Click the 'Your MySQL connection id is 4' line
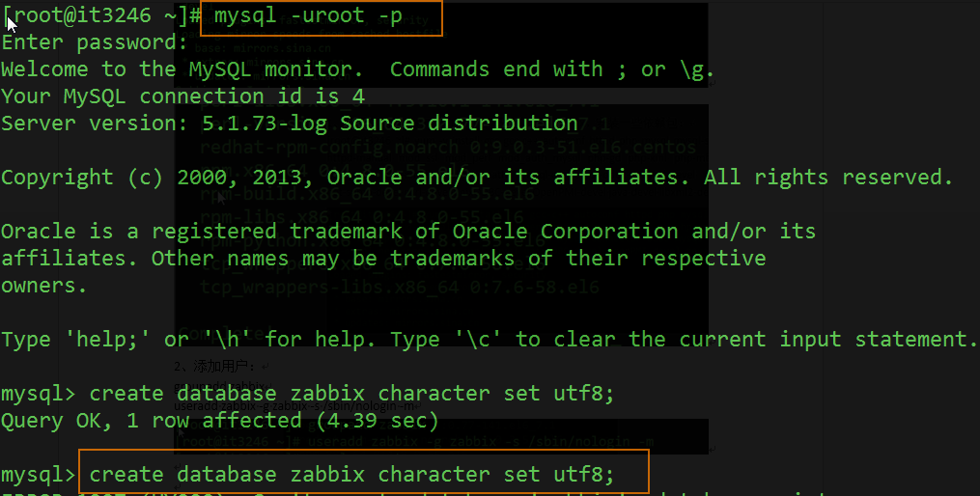This screenshot has width=980, height=496. pyautogui.click(x=182, y=96)
